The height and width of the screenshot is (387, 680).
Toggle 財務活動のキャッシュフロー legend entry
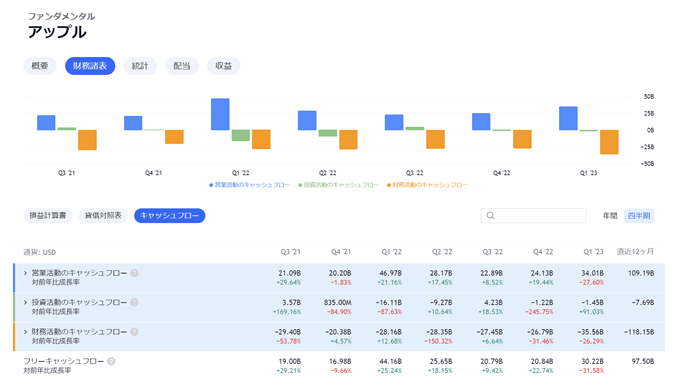click(427, 185)
